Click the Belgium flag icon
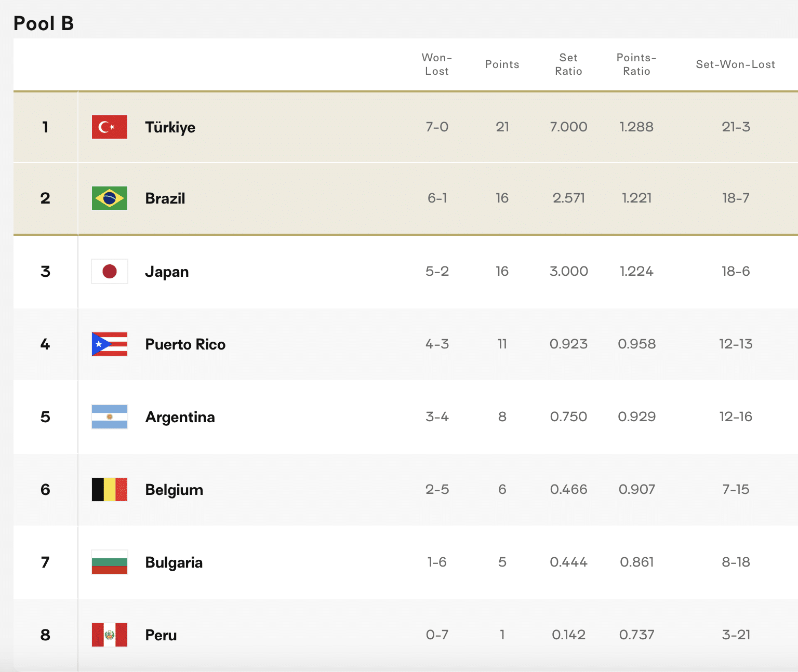This screenshot has width=798, height=672. (x=110, y=490)
